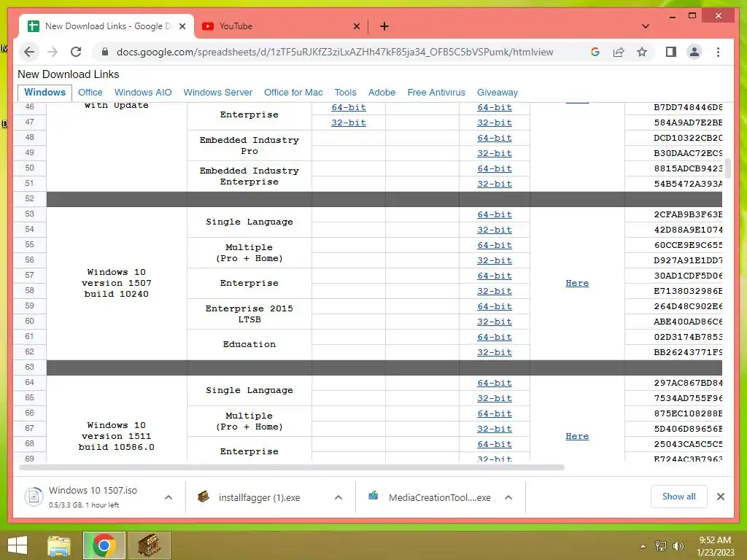This screenshot has width=747, height=560.
Task: Click 64-bit link in row 53
Action: coord(495,215)
